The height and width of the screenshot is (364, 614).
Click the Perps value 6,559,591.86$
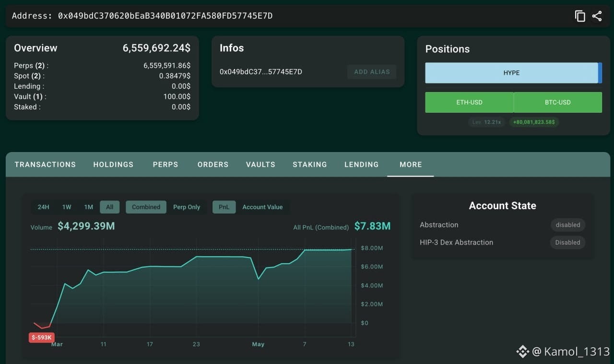tap(167, 66)
